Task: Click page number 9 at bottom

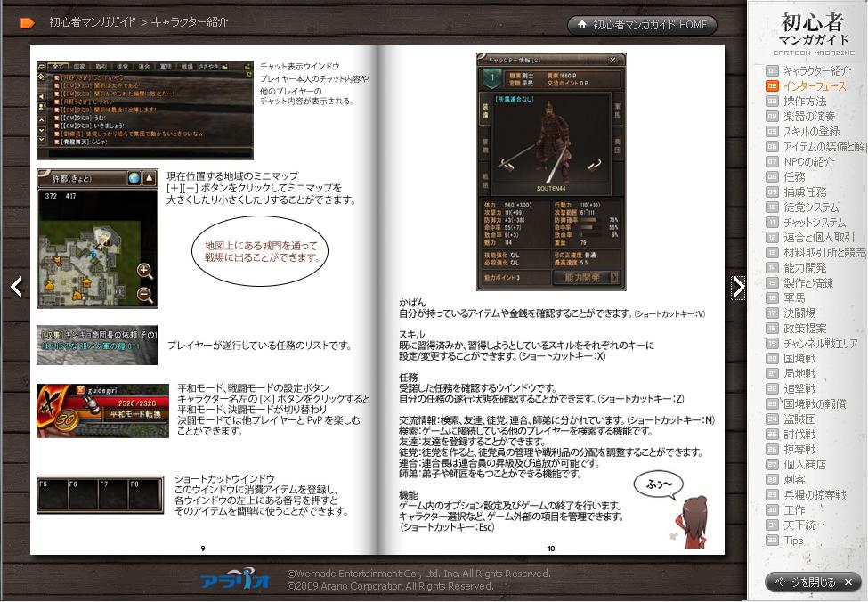Action: (203, 549)
